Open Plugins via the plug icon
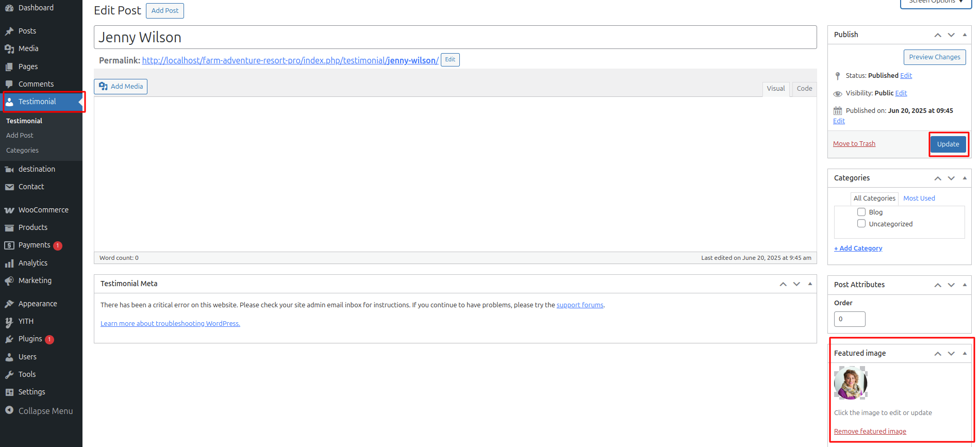 click(x=9, y=339)
